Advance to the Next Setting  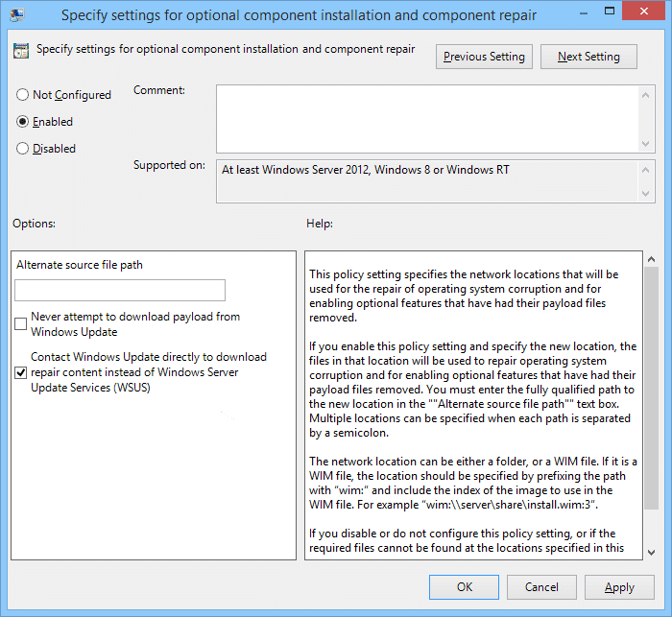click(x=588, y=57)
